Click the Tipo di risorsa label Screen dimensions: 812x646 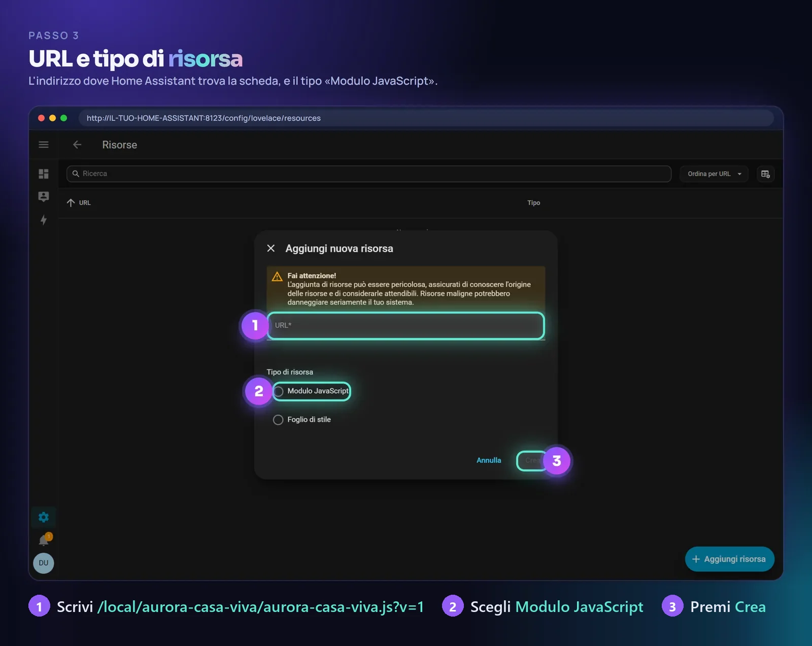(x=290, y=372)
